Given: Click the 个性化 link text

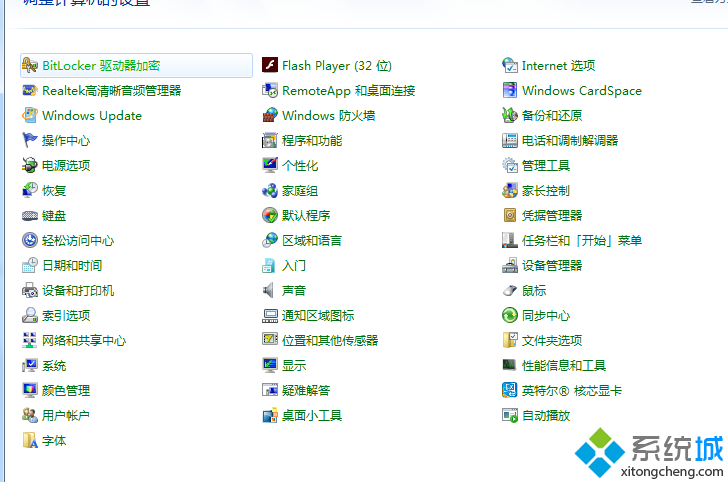Looking at the screenshot, I should point(300,166).
